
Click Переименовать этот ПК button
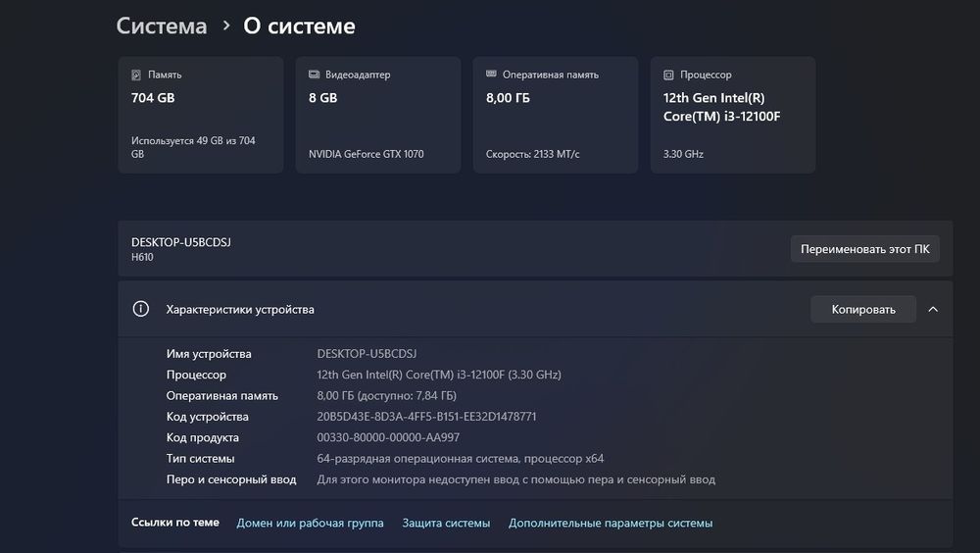pos(865,249)
